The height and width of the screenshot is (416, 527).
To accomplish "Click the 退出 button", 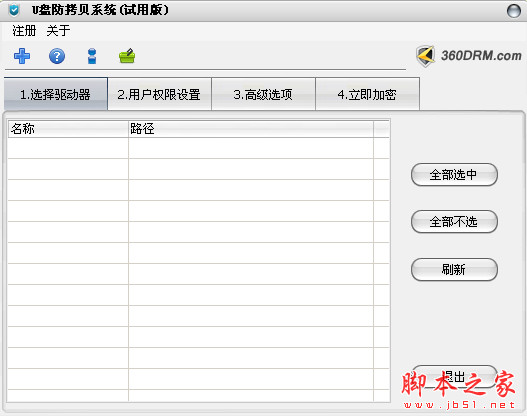I will tap(454, 377).
